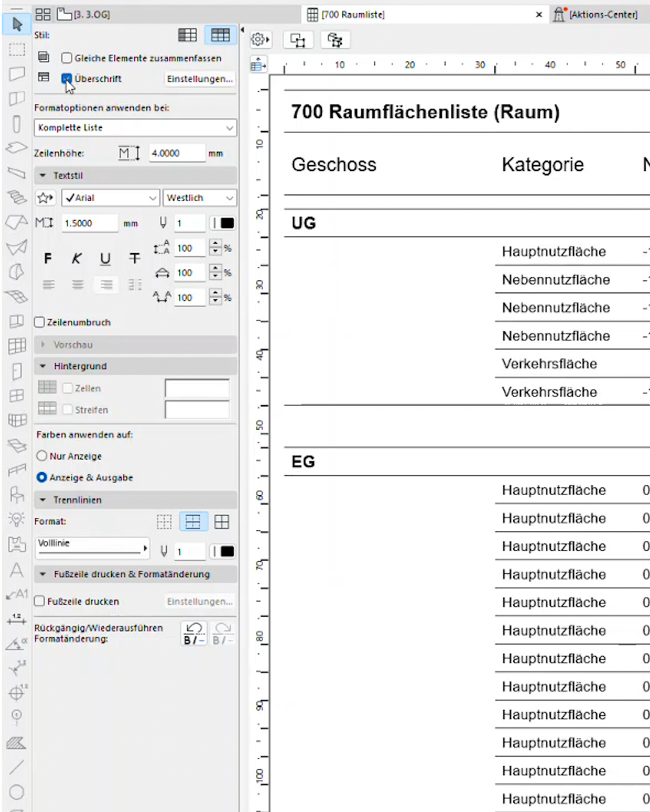Collapse 'Fußzeile drucken & Formatänderung' section
The width and height of the screenshot is (650, 812).
pyautogui.click(x=43, y=574)
